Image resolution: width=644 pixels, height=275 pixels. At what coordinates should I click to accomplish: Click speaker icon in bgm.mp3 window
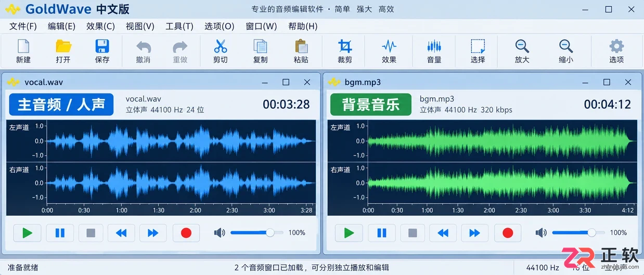[541, 233]
